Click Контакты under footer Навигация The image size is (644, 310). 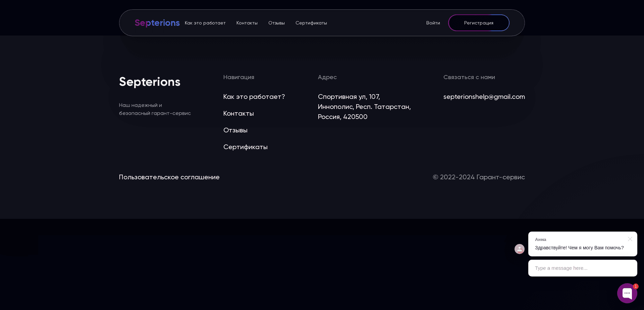click(x=238, y=113)
